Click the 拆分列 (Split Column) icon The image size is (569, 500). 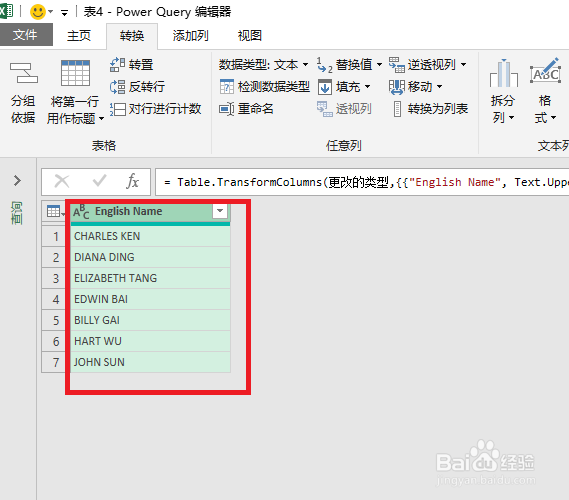pyautogui.click(x=504, y=73)
